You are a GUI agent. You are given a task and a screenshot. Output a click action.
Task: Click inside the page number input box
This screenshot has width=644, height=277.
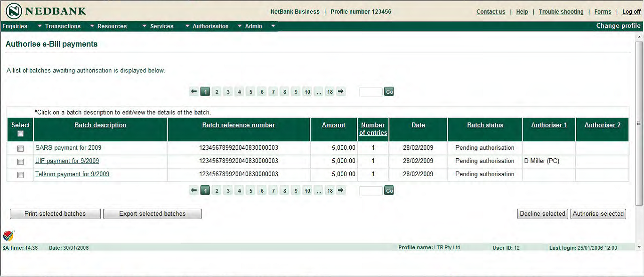371,91
